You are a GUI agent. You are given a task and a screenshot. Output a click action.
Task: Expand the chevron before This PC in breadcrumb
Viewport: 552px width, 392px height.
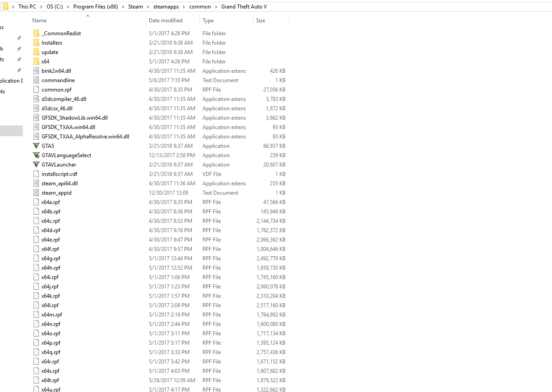pyautogui.click(x=13, y=7)
